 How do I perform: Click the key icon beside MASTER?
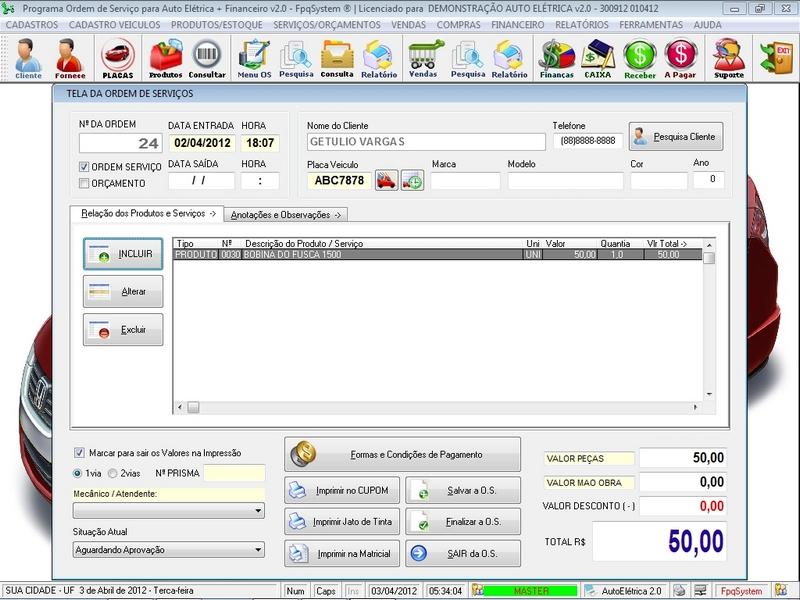(477, 590)
